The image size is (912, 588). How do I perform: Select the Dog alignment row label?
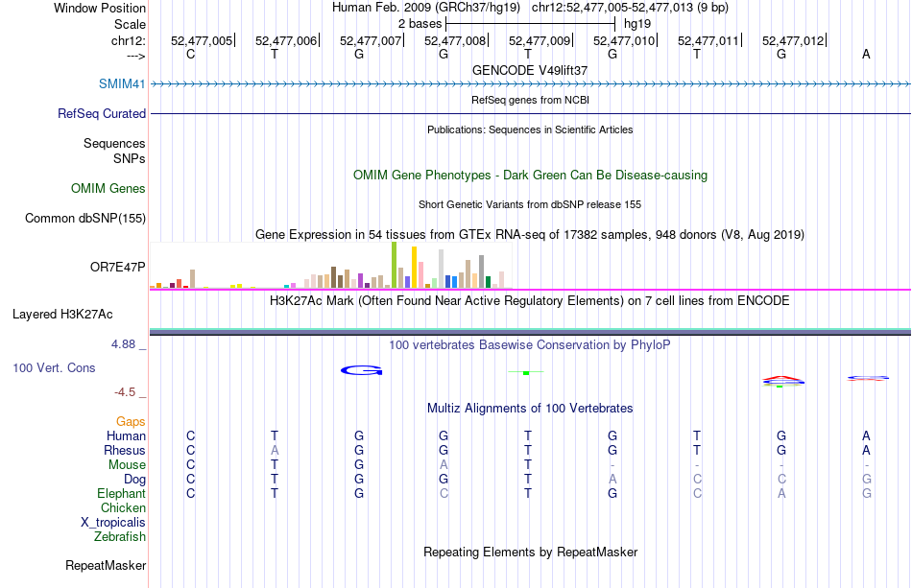click(134, 480)
